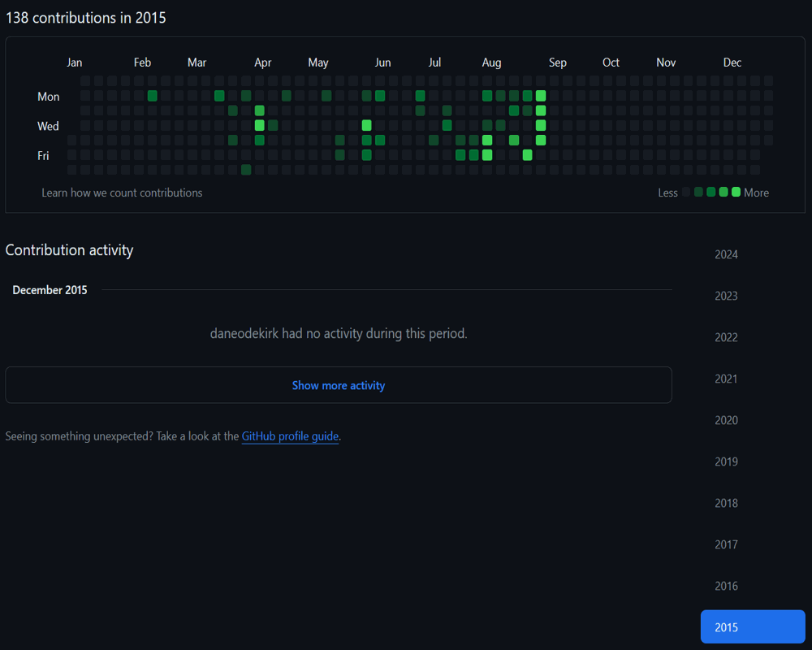Open the Learn how we count contributions link
Viewport: 812px width, 650px height.
point(122,193)
